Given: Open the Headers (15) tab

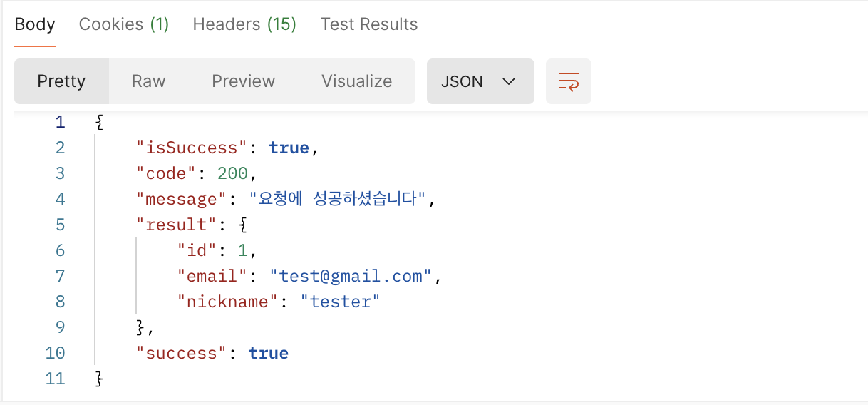Looking at the screenshot, I should [244, 24].
